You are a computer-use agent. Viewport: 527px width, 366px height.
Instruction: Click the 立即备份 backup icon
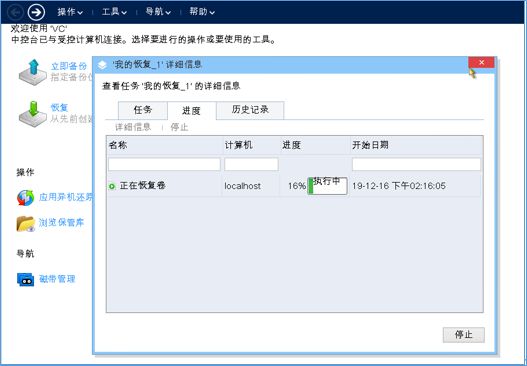point(33,72)
